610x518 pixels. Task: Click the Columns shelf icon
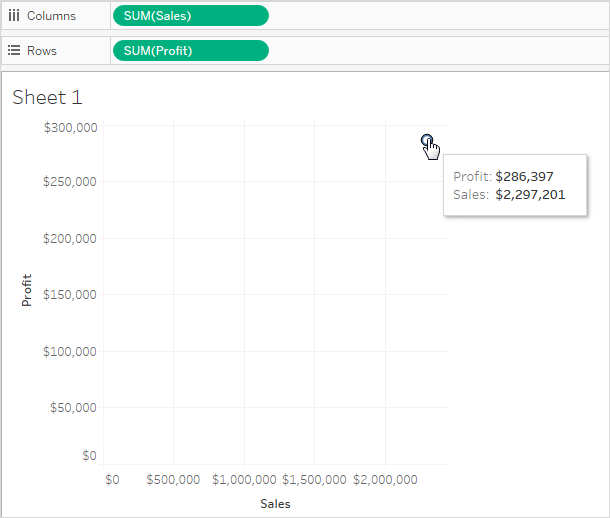[x=14, y=16]
